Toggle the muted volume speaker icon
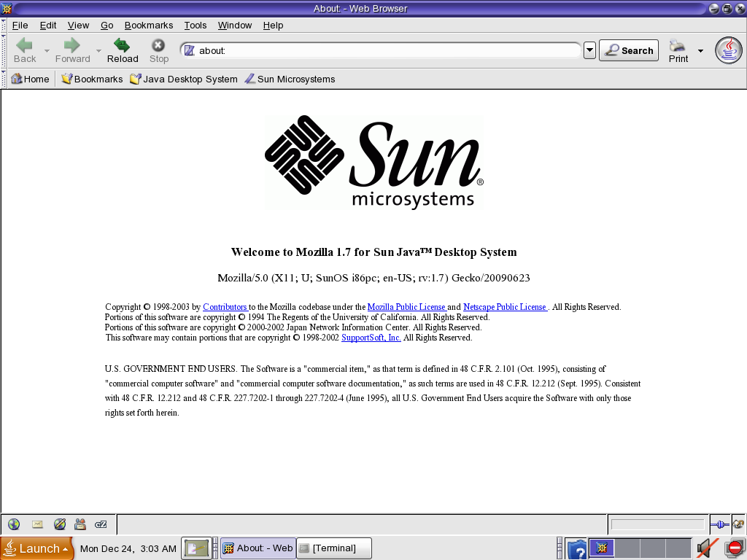Screen dimensions: 747x560 click(707, 548)
